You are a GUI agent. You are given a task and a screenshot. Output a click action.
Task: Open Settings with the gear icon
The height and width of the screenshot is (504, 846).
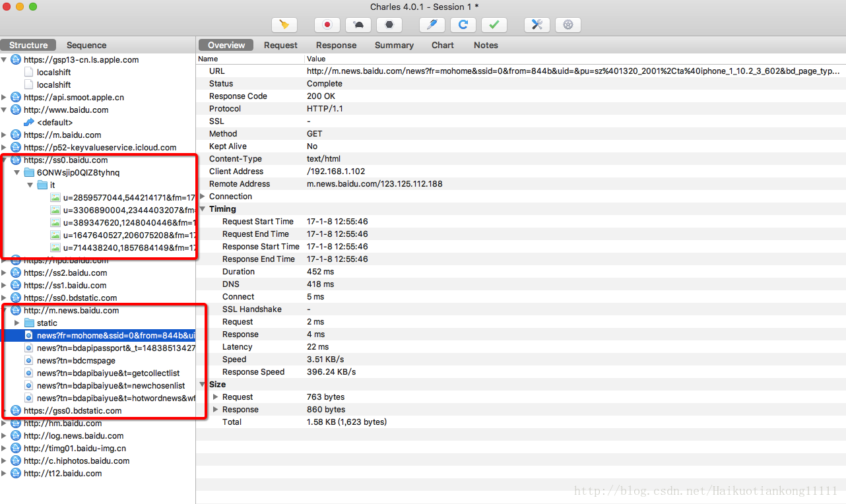pos(568,25)
